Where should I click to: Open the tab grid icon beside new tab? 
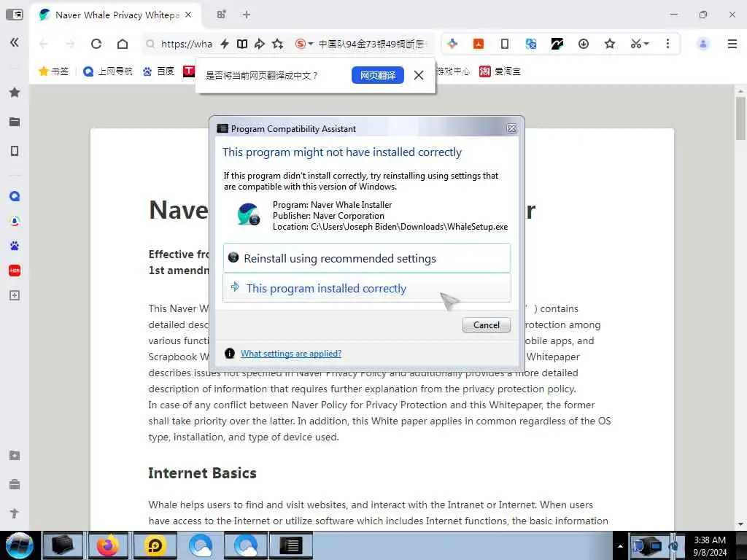click(x=221, y=15)
